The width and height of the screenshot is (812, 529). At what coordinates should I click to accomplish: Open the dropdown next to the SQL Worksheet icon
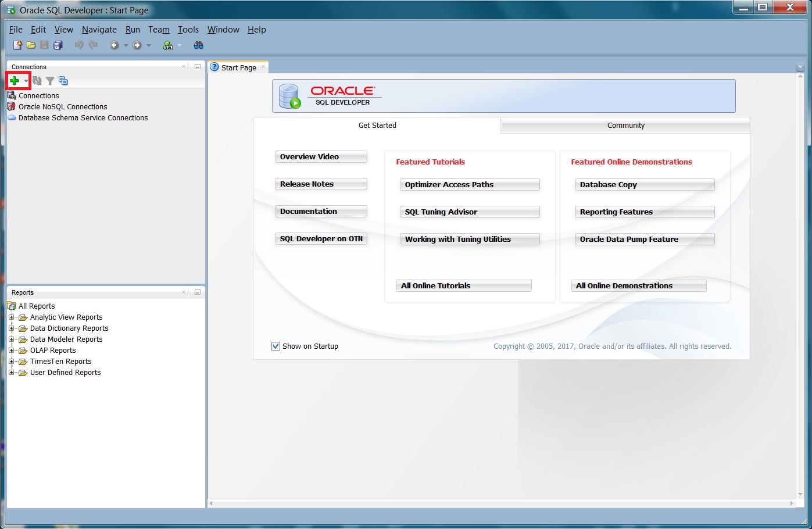click(178, 45)
